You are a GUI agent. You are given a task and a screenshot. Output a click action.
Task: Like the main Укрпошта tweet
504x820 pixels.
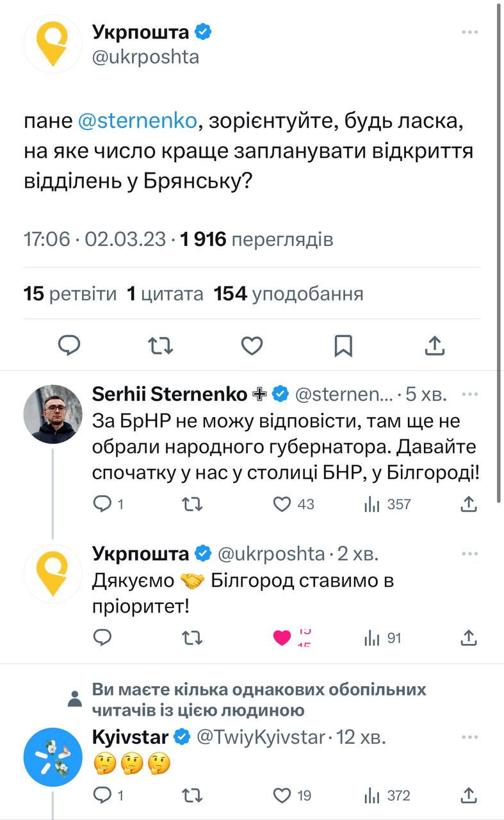pyautogui.click(x=252, y=346)
